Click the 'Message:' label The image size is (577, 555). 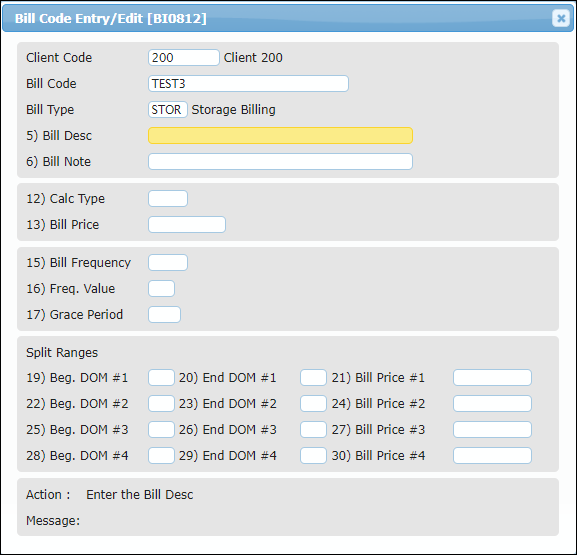(53, 521)
